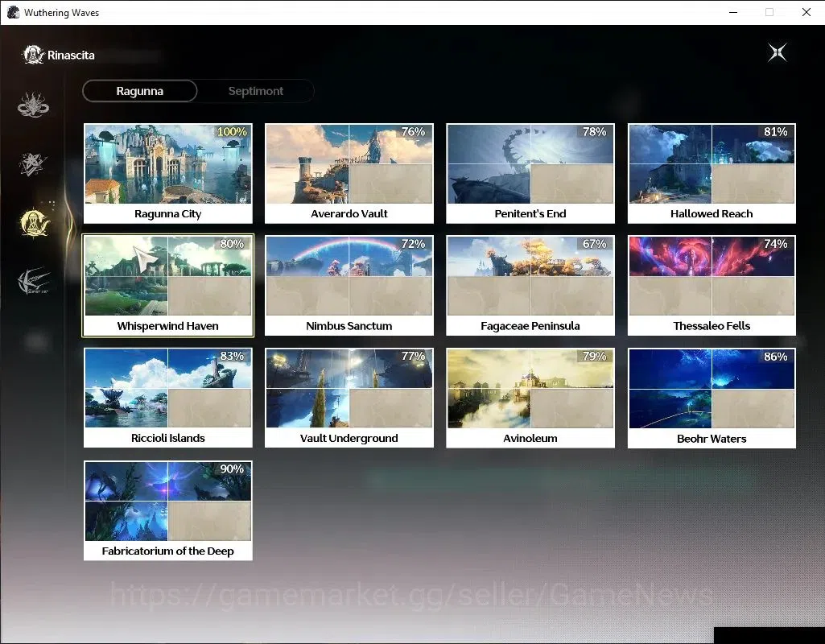Open the Vault Underground card
Viewport: 825px width, 644px height.
point(349,398)
